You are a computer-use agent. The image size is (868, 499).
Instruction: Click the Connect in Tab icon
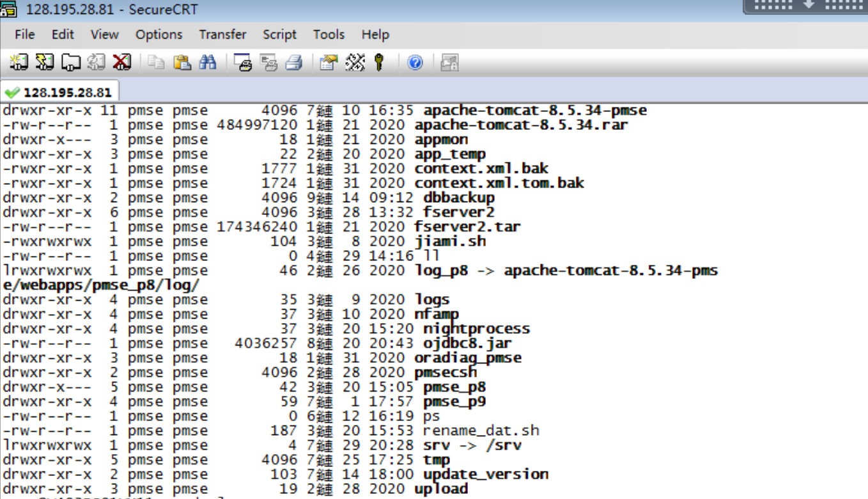tap(70, 62)
